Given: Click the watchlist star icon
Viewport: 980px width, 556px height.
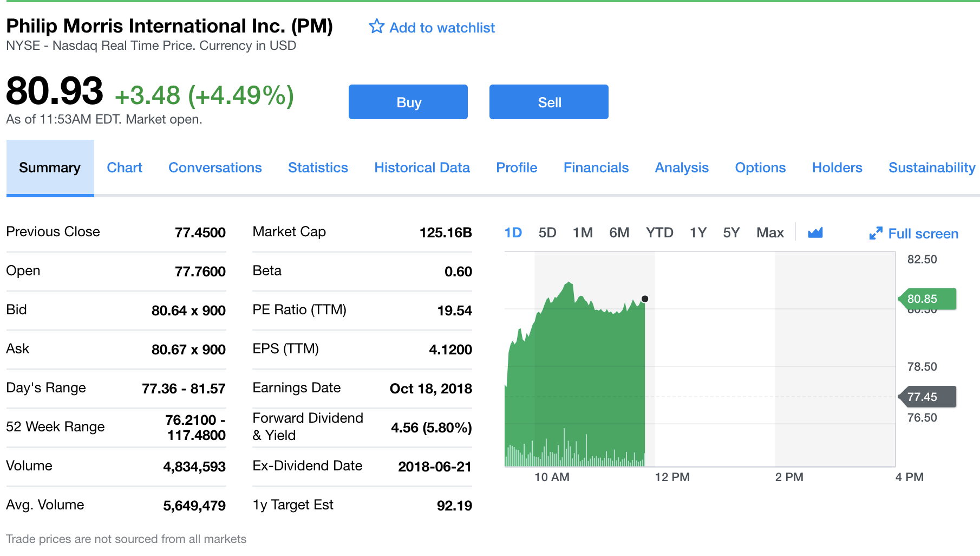Looking at the screenshot, I should pos(376,27).
